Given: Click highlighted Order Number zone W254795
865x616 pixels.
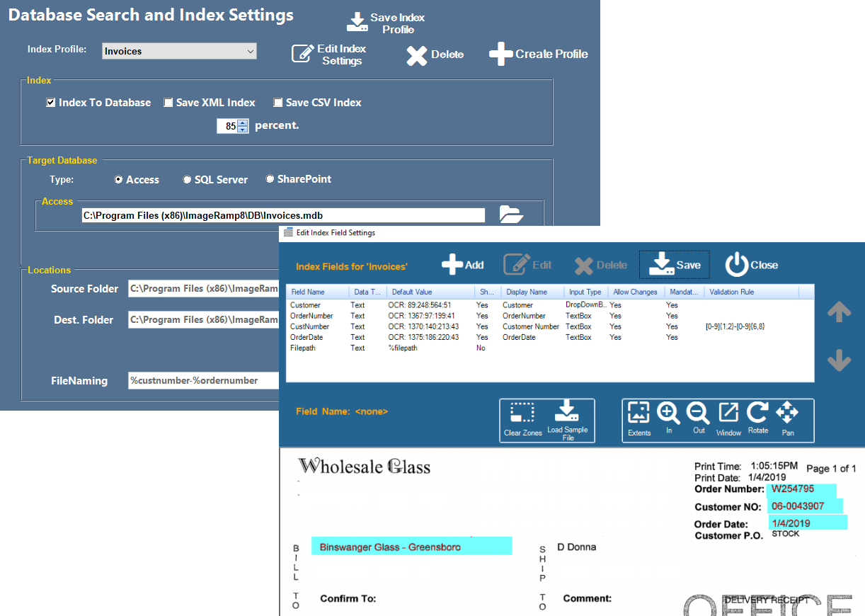Looking at the screenshot, I should coord(802,489).
